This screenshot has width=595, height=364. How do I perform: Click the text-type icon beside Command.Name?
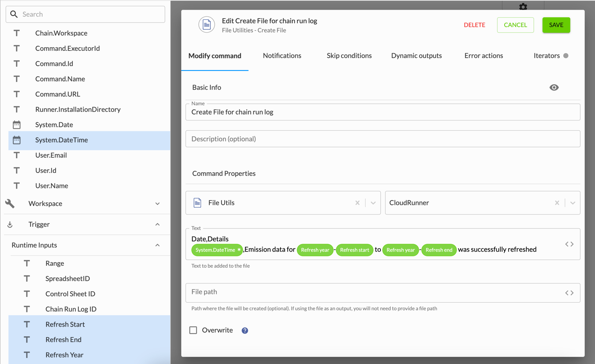pyautogui.click(x=17, y=79)
